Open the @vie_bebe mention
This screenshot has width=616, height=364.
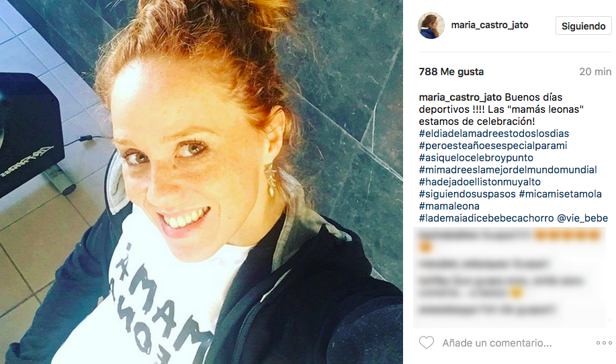pos(582,218)
